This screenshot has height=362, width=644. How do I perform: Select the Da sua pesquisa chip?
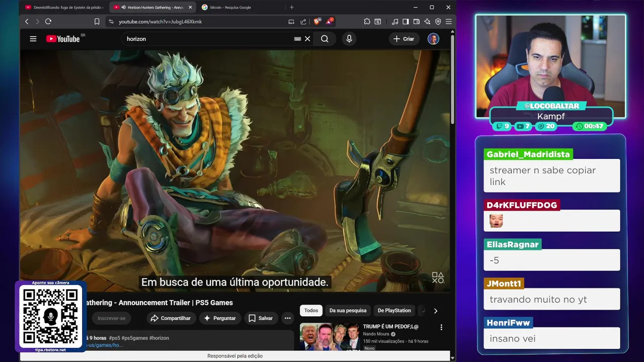point(348,311)
